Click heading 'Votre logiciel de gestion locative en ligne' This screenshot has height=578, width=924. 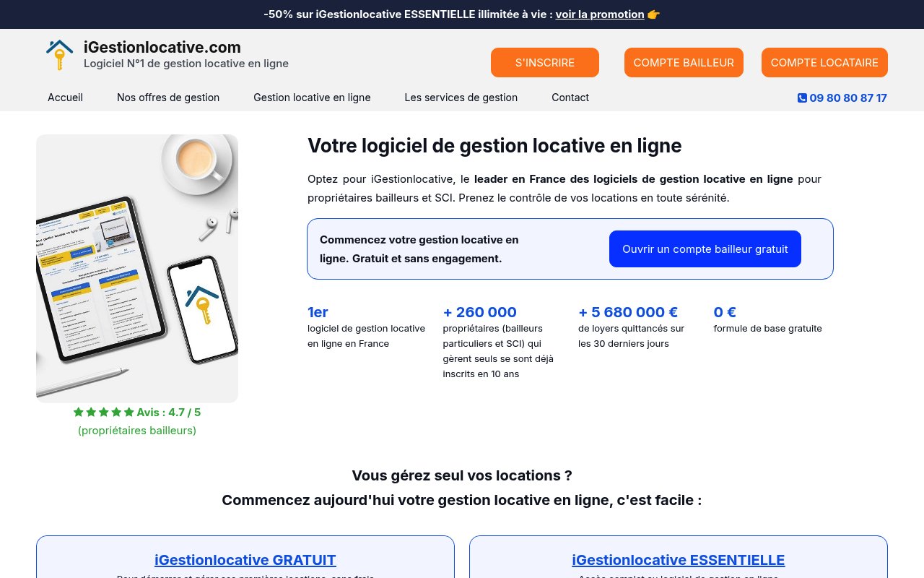point(494,146)
